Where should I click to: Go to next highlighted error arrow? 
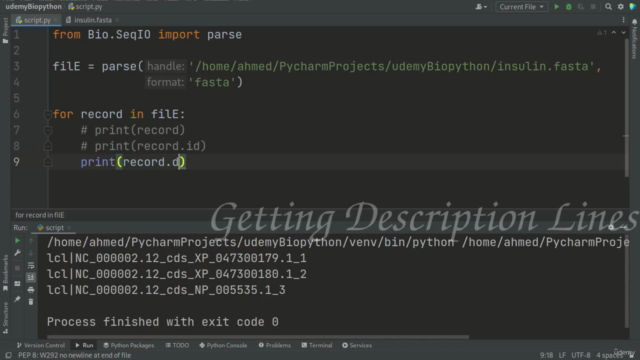pyautogui.click(x=623, y=33)
